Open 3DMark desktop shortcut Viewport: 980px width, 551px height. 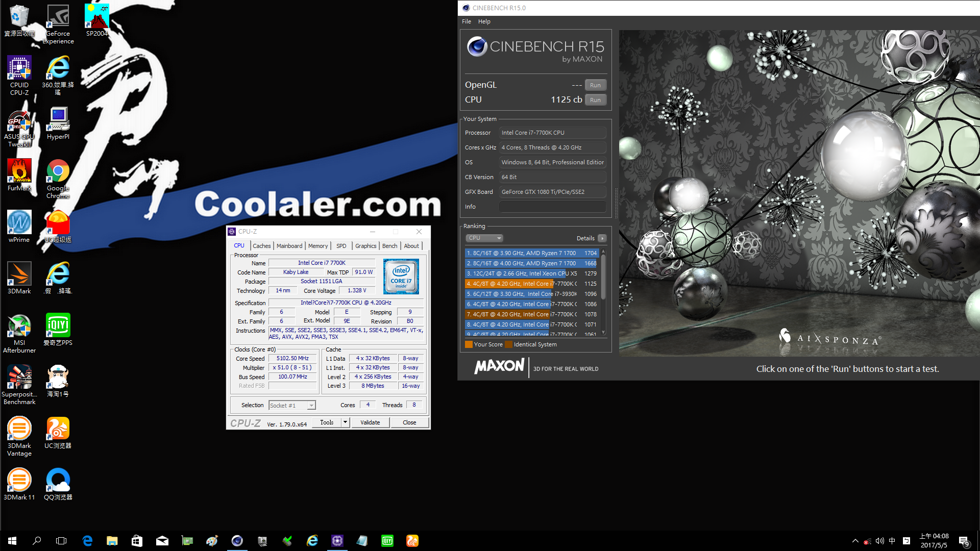tap(19, 278)
